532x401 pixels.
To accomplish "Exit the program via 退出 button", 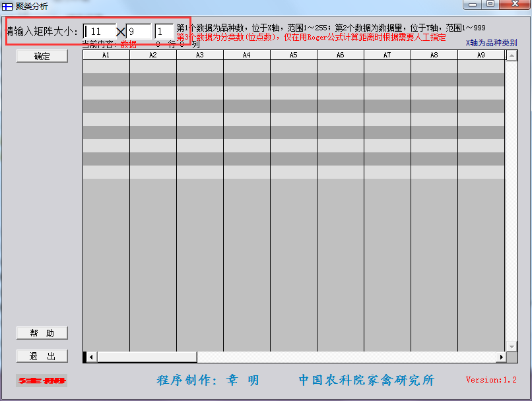I will tap(42, 356).
